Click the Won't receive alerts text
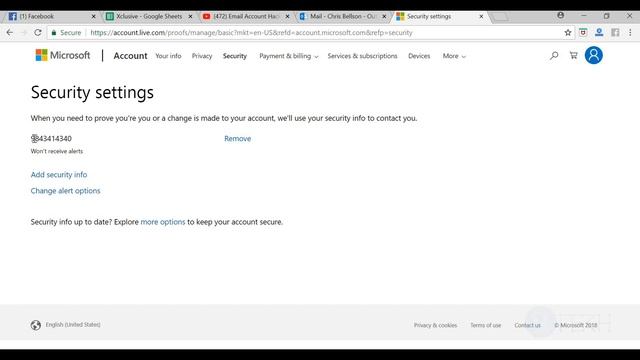 click(57, 151)
